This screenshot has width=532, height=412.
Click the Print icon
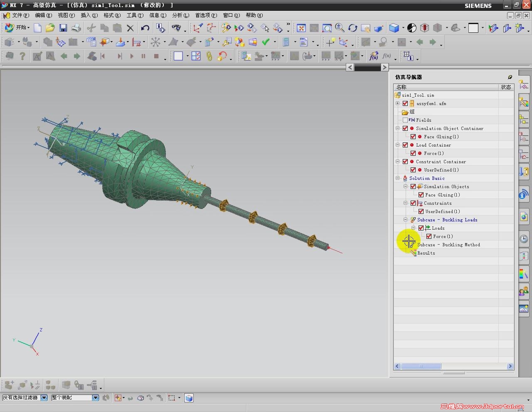pyautogui.click(x=76, y=28)
